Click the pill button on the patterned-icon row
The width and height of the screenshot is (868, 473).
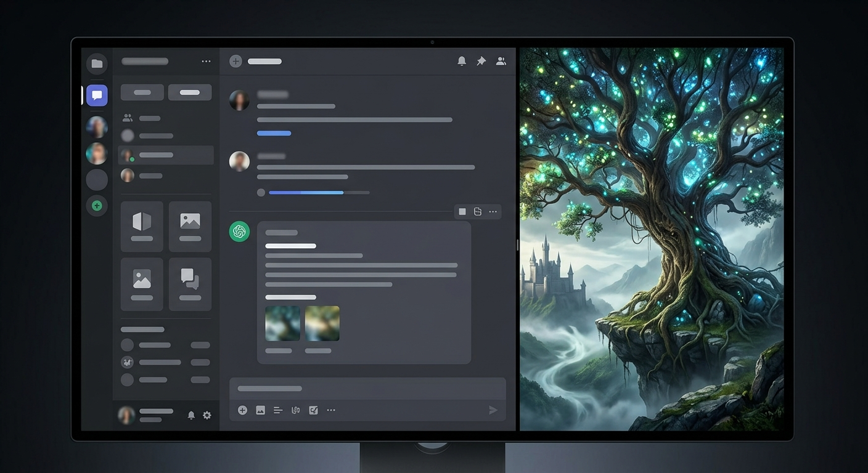(x=200, y=362)
